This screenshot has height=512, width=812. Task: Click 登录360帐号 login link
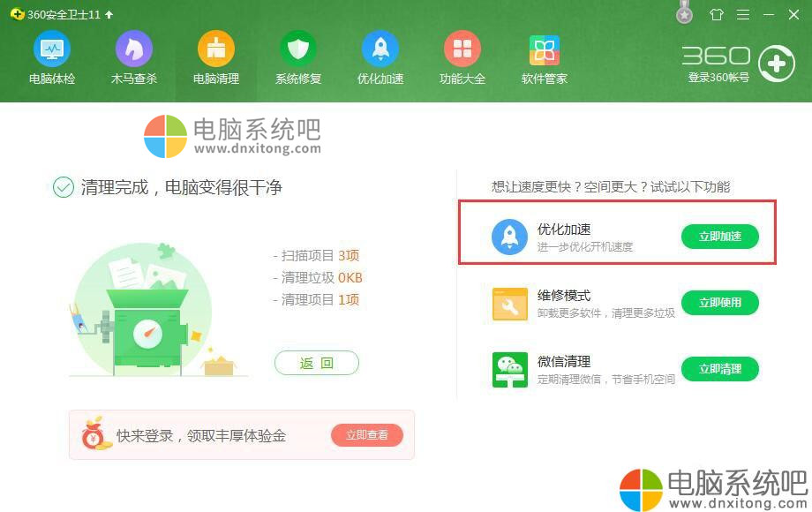(718, 78)
